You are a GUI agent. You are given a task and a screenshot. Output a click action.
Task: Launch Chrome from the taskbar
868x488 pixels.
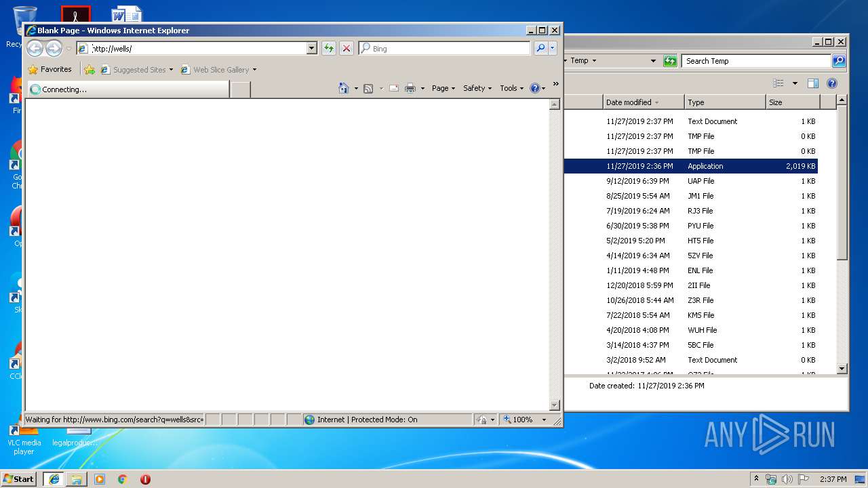(122, 479)
